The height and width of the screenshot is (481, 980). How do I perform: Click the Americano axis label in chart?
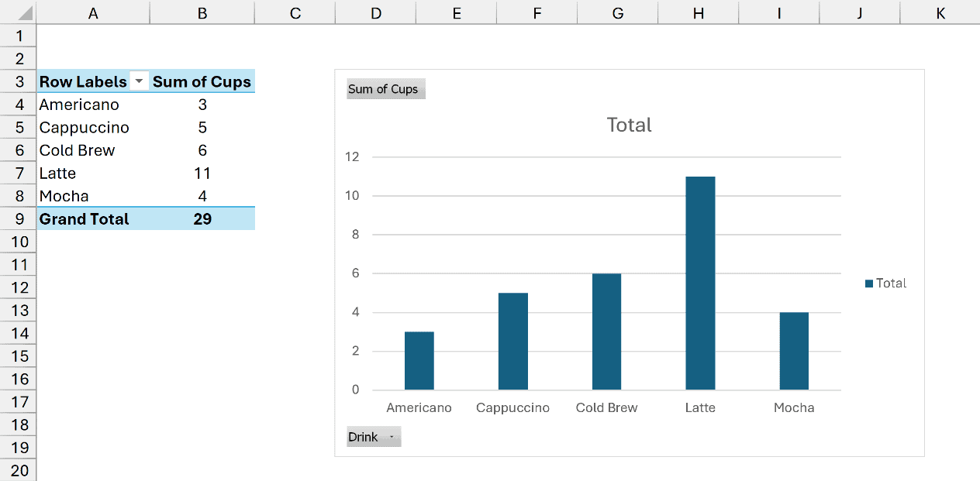pyautogui.click(x=419, y=407)
